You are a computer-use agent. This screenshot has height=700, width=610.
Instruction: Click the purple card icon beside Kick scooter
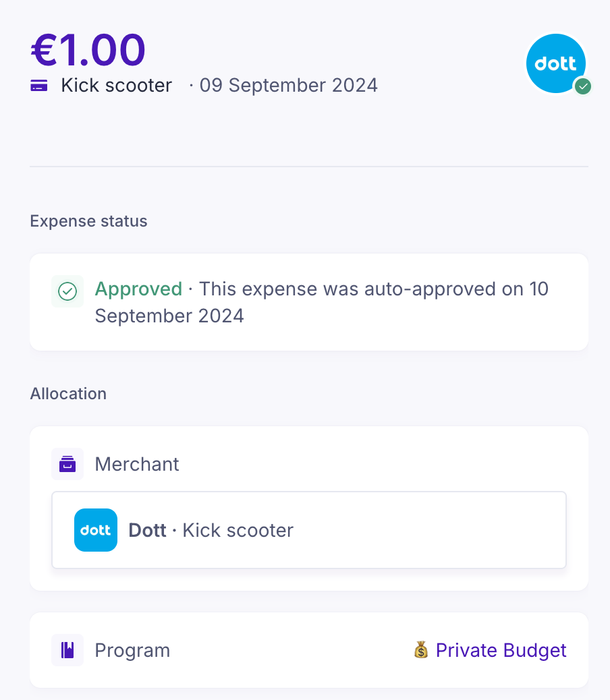tap(39, 86)
